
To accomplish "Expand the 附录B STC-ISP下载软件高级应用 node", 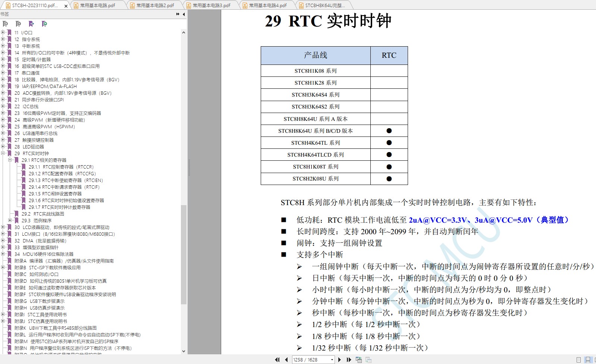I will coord(3,267).
